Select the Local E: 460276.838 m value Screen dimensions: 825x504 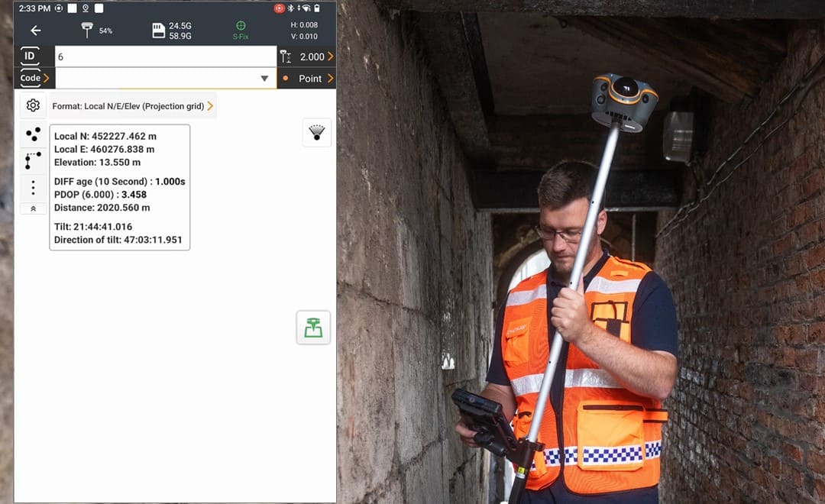(x=104, y=150)
